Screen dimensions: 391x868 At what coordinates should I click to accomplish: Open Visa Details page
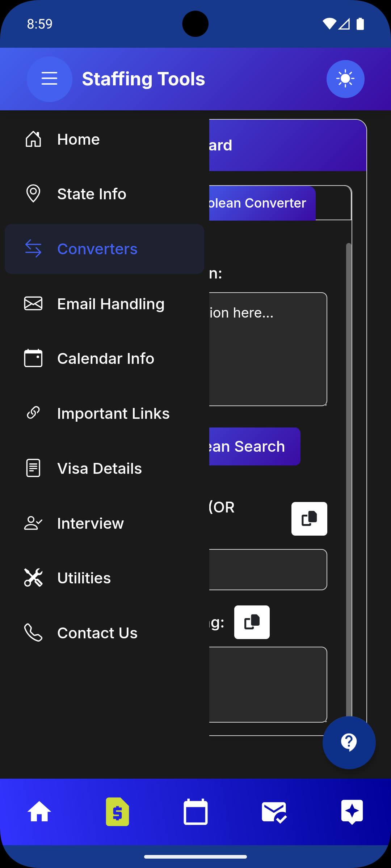tap(99, 468)
